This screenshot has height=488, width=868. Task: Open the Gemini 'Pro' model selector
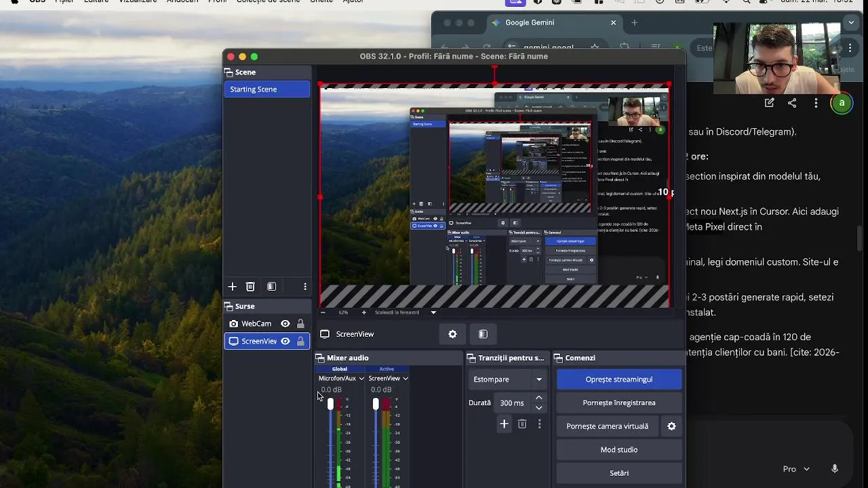click(796, 469)
